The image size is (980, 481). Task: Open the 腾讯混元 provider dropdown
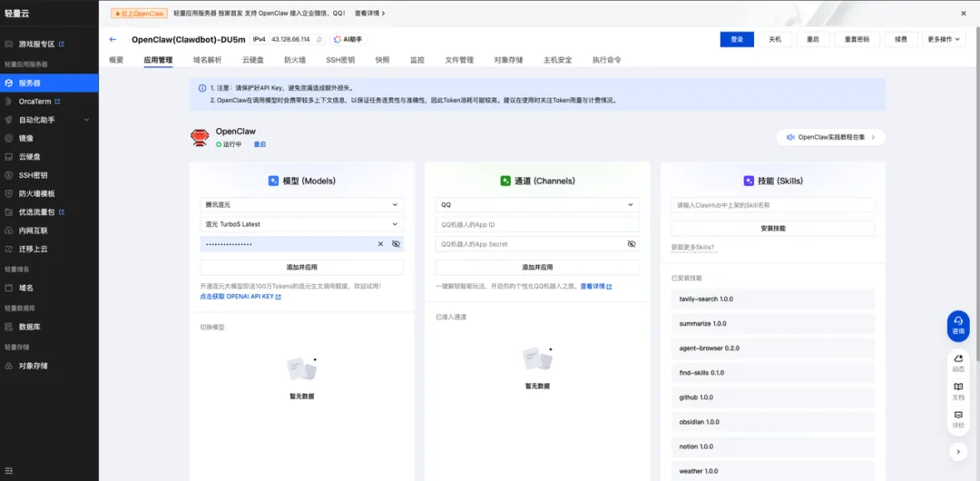tap(302, 204)
